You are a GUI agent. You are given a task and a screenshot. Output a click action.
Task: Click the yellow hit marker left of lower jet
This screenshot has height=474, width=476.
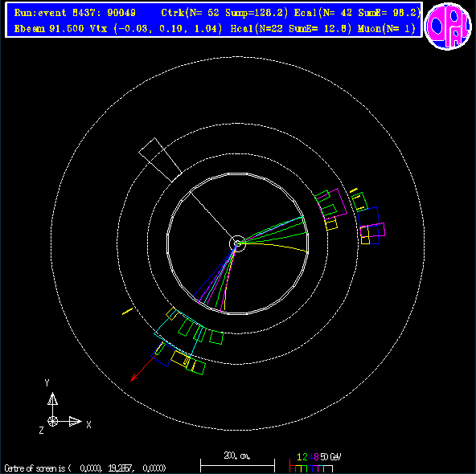(128, 311)
